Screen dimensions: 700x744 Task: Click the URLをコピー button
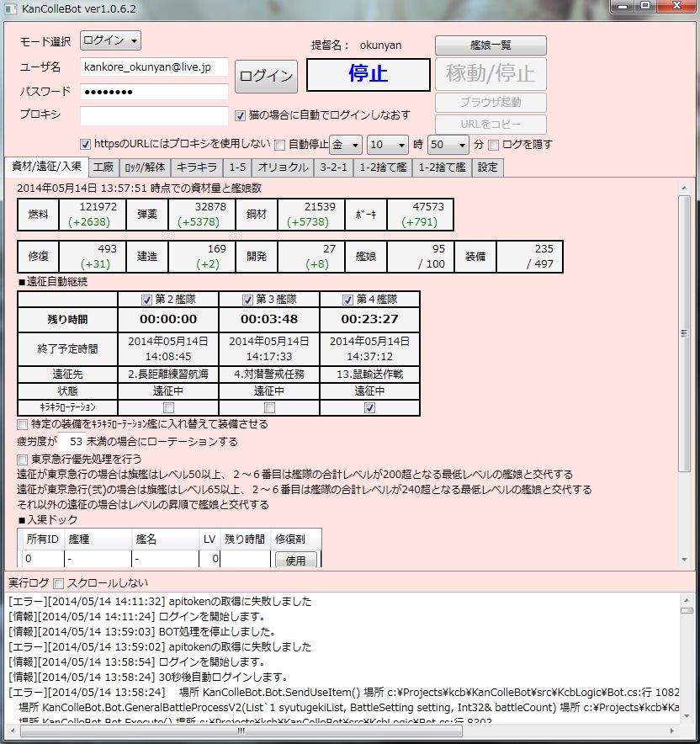point(491,125)
